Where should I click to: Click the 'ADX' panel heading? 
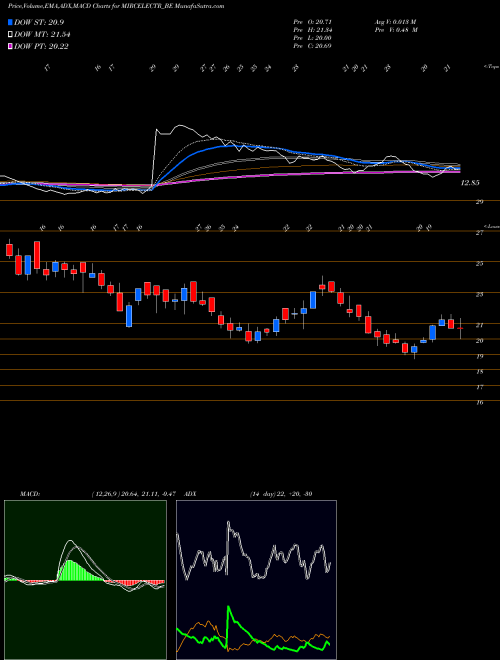190,493
